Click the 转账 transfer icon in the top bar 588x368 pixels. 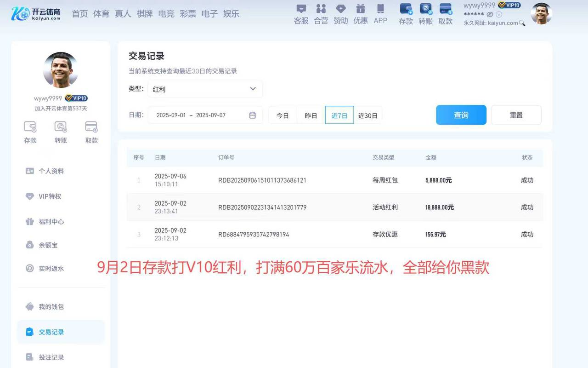click(x=425, y=13)
